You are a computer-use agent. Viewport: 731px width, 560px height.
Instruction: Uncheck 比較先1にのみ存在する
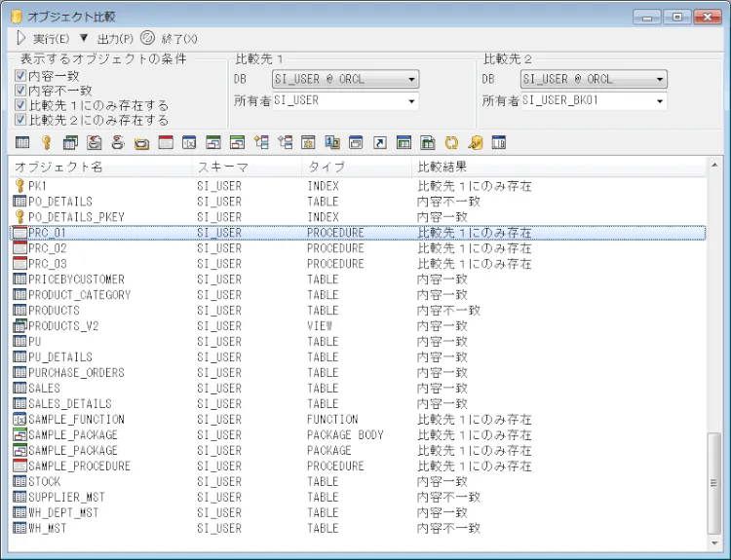[20, 105]
